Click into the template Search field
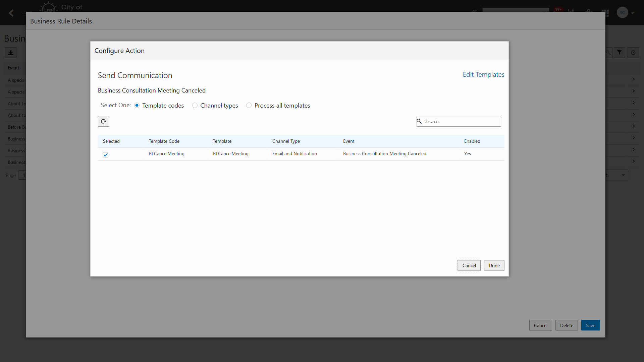 click(461, 121)
